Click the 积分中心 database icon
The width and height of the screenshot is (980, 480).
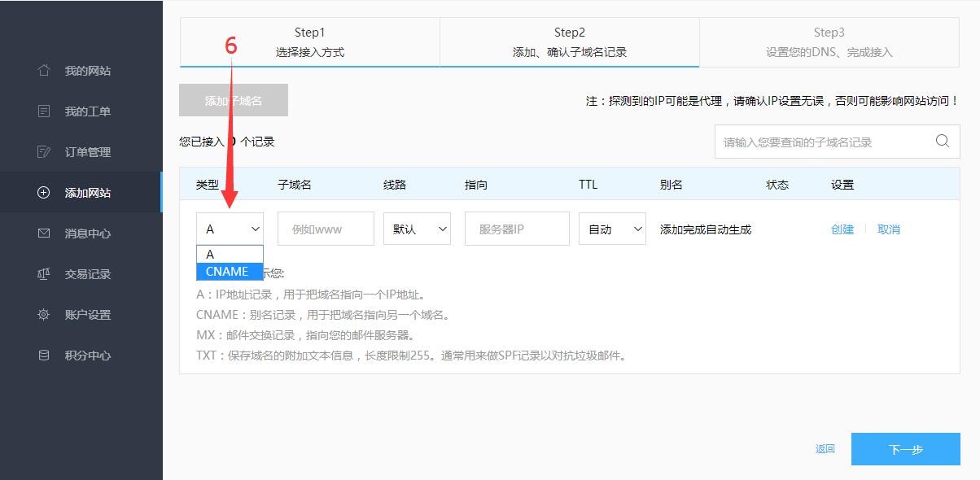45,355
